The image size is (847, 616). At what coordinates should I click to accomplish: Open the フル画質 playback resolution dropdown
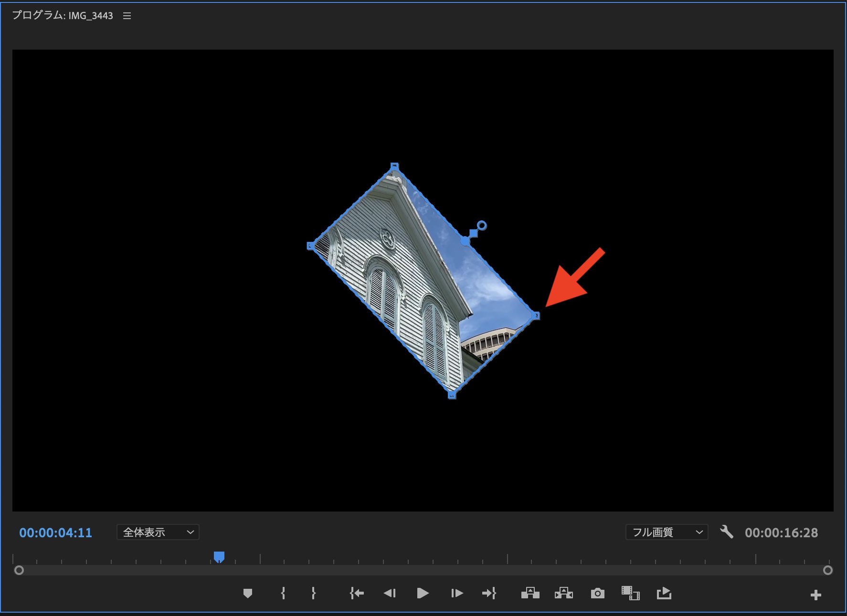(667, 532)
